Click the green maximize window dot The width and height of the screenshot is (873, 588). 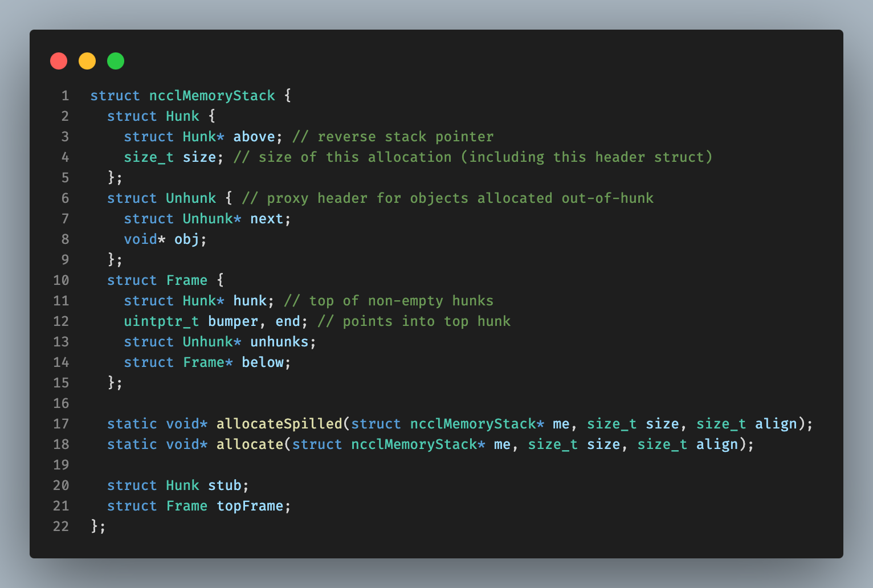(x=116, y=61)
